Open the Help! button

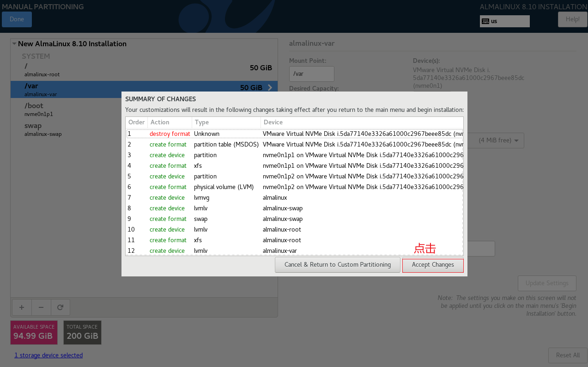click(x=573, y=19)
